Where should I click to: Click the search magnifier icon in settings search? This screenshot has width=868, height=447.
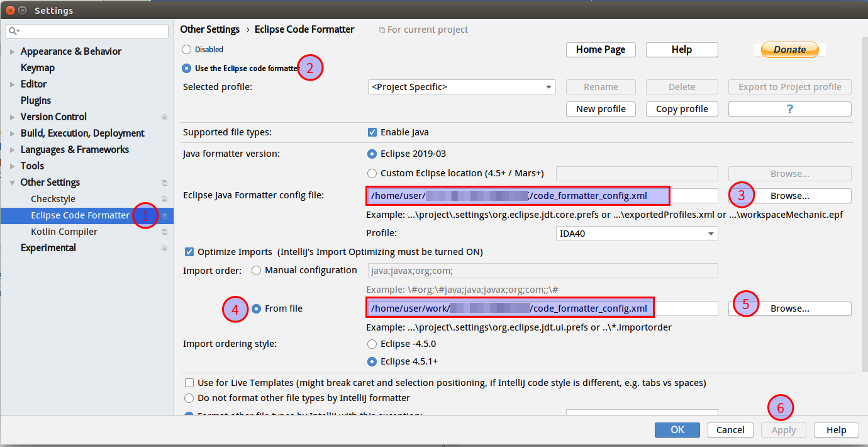click(x=14, y=31)
